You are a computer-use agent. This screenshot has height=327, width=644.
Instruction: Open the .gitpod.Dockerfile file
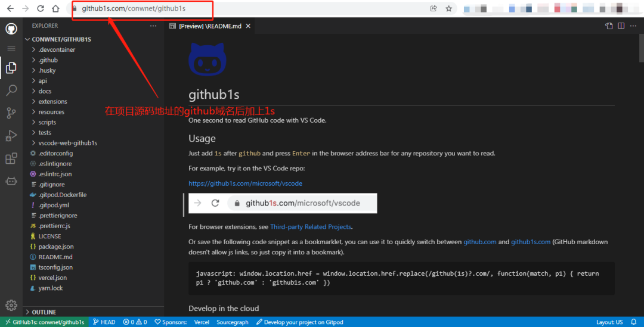94,195
